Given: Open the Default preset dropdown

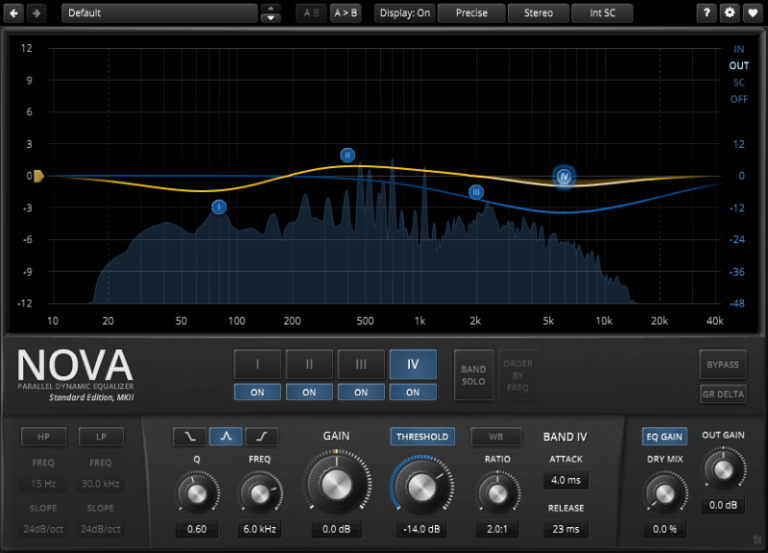Looking at the screenshot, I should click(x=158, y=13).
